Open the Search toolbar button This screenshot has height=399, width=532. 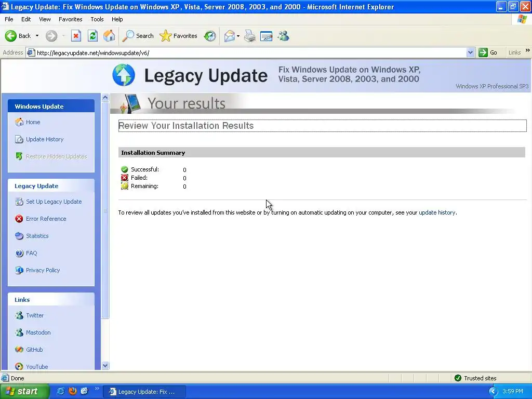138,36
